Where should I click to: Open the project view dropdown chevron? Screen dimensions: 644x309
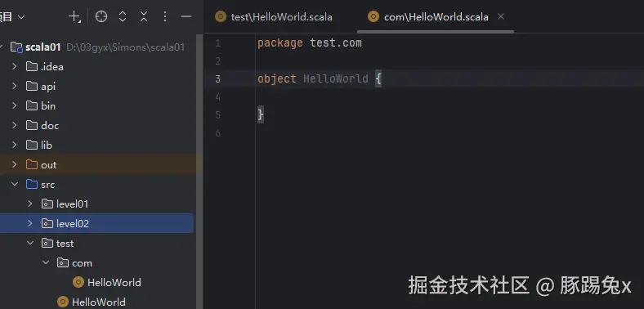click(21, 17)
